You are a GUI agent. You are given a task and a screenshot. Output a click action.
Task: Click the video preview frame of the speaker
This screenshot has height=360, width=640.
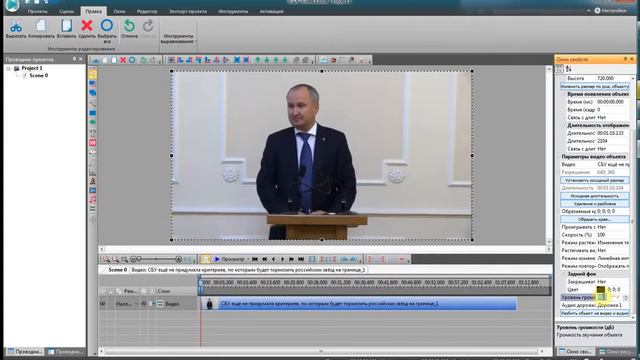322,156
